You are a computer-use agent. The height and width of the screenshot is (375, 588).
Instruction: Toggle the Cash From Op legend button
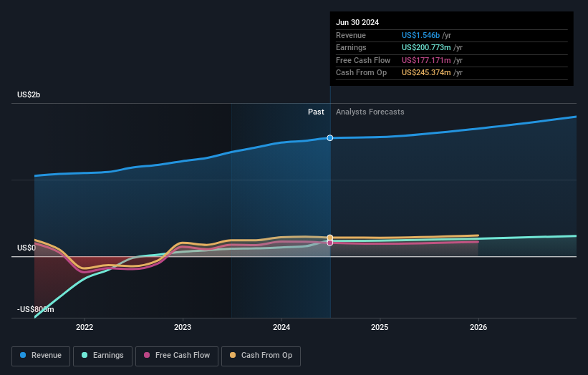(261, 356)
